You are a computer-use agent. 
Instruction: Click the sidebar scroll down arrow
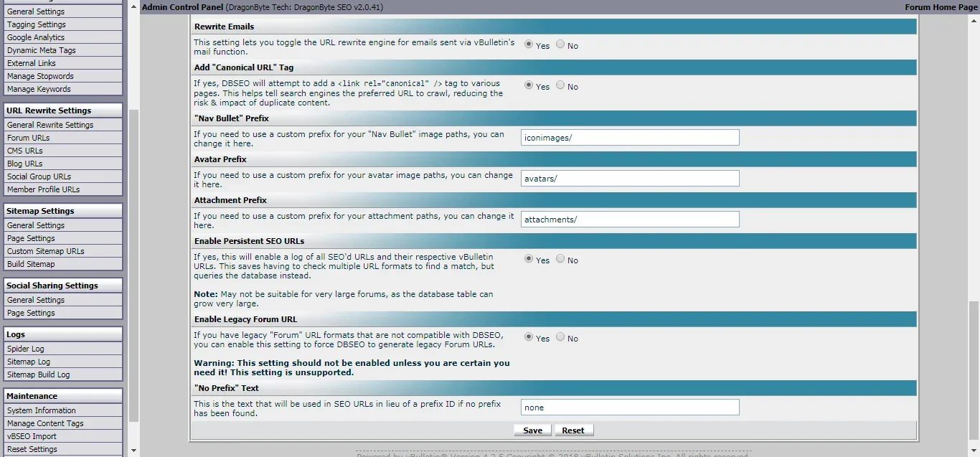pos(133,451)
